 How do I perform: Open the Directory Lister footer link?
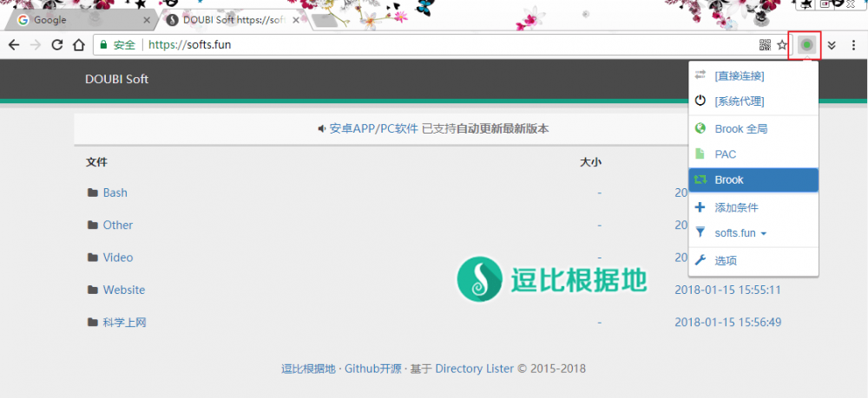(x=474, y=369)
